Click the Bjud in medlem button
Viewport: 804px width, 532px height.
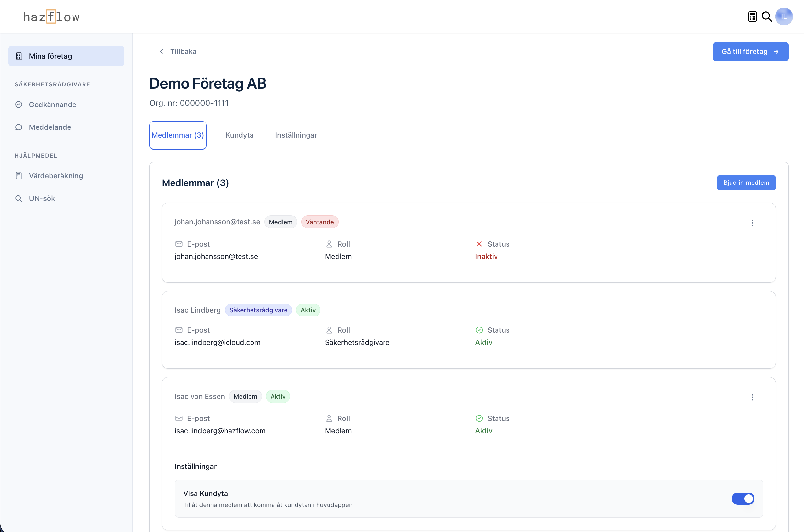(746, 183)
